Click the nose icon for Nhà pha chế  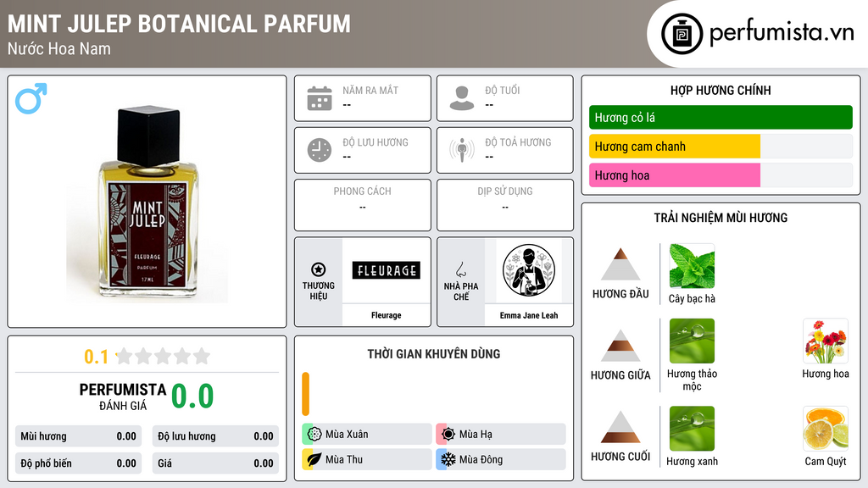(460, 269)
